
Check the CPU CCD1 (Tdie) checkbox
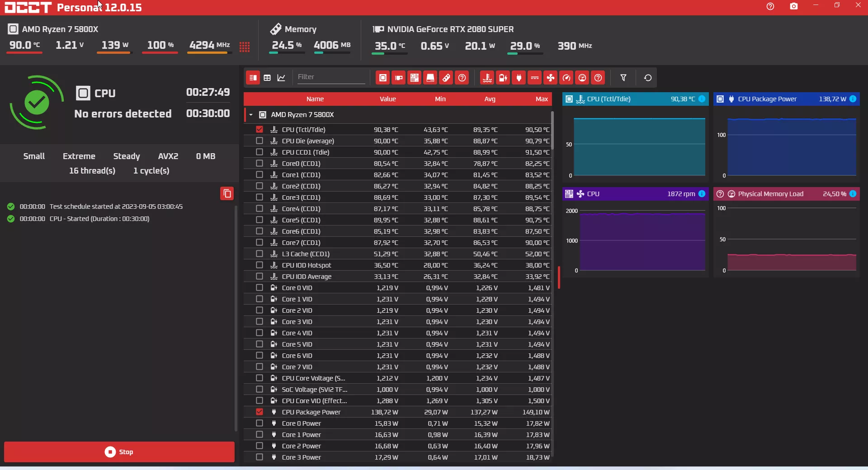click(259, 152)
